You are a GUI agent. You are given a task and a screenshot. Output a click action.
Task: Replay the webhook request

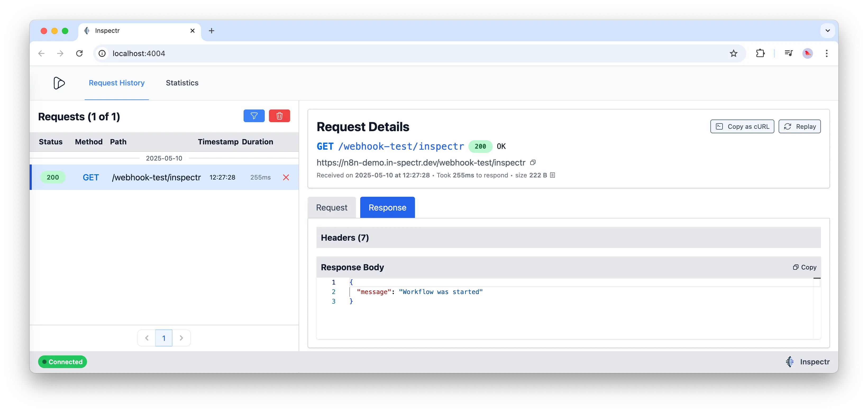click(x=800, y=126)
